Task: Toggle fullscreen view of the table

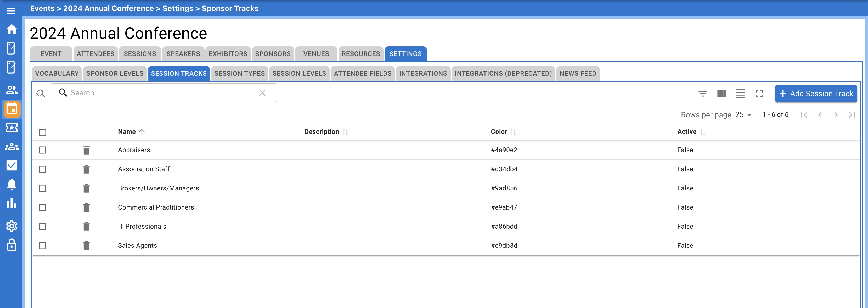Action: point(759,94)
